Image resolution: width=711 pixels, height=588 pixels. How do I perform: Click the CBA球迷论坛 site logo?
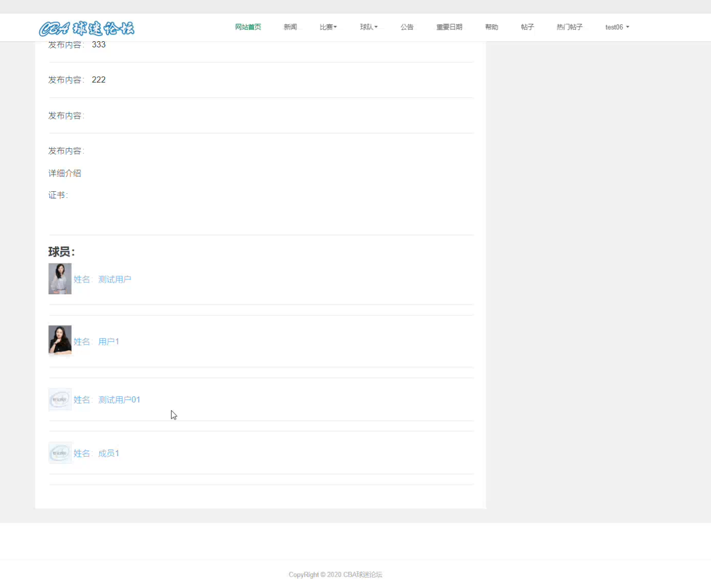point(86,29)
